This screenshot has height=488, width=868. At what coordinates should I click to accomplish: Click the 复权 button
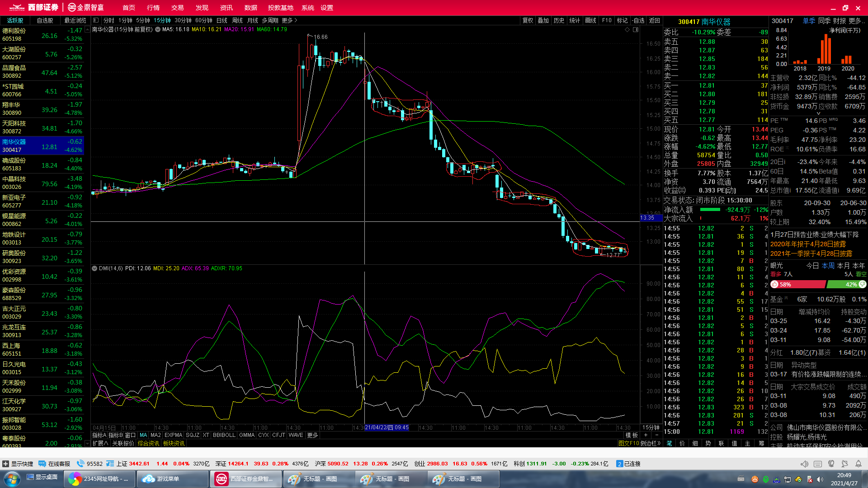(528, 20)
